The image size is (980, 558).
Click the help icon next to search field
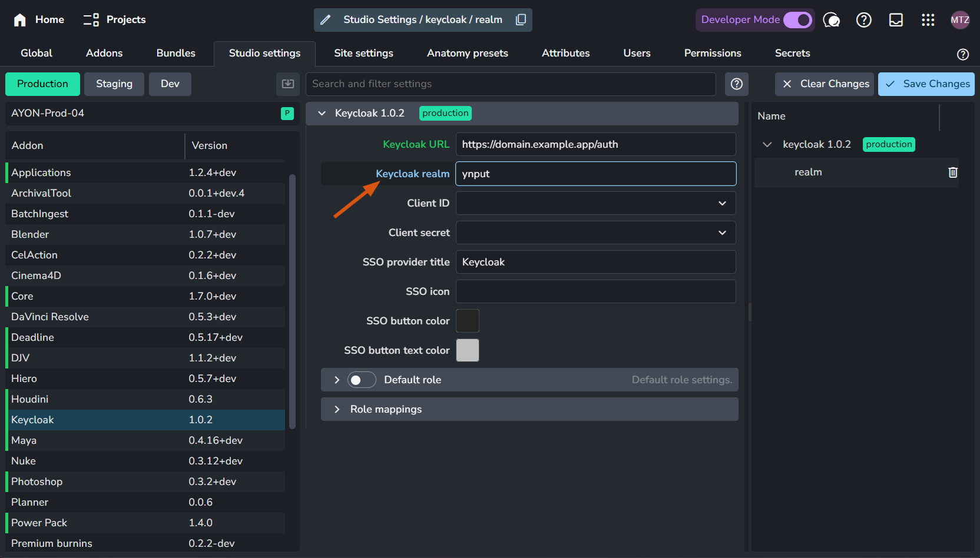point(736,84)
